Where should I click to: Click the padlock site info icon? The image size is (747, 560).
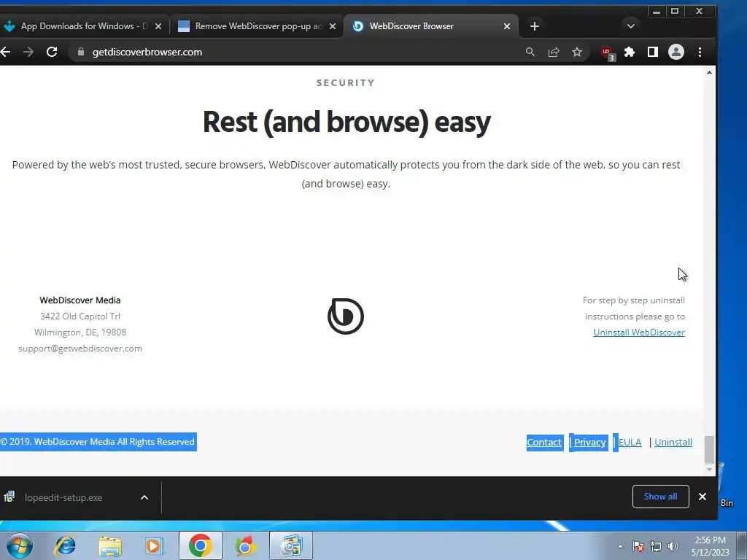click(x=81, y=52)
